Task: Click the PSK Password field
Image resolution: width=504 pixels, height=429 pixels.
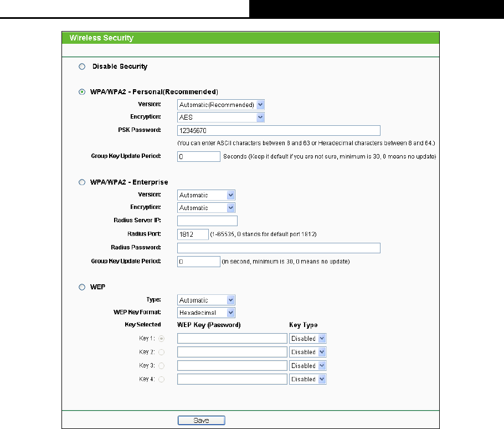Action: (x=279, y=131)
